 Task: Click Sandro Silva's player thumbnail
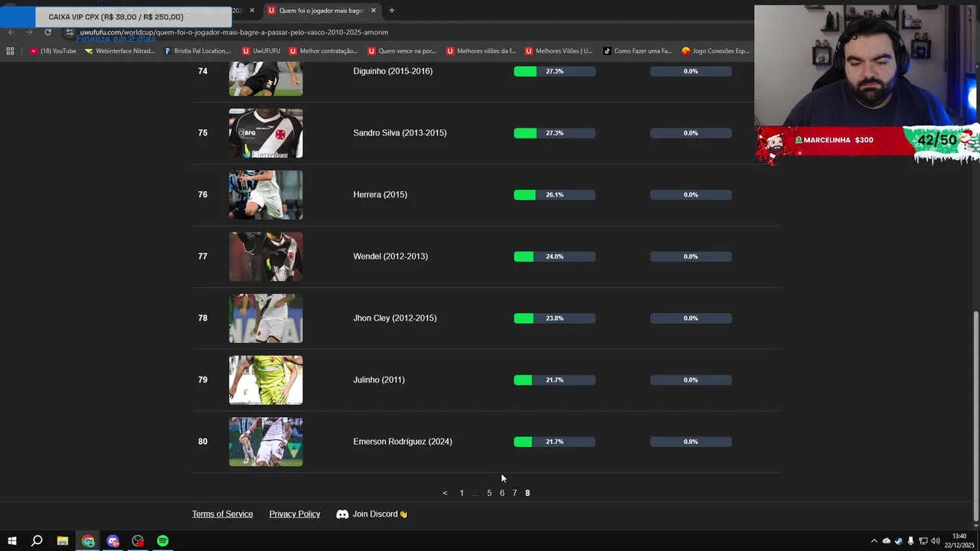[x=266, y=133]
